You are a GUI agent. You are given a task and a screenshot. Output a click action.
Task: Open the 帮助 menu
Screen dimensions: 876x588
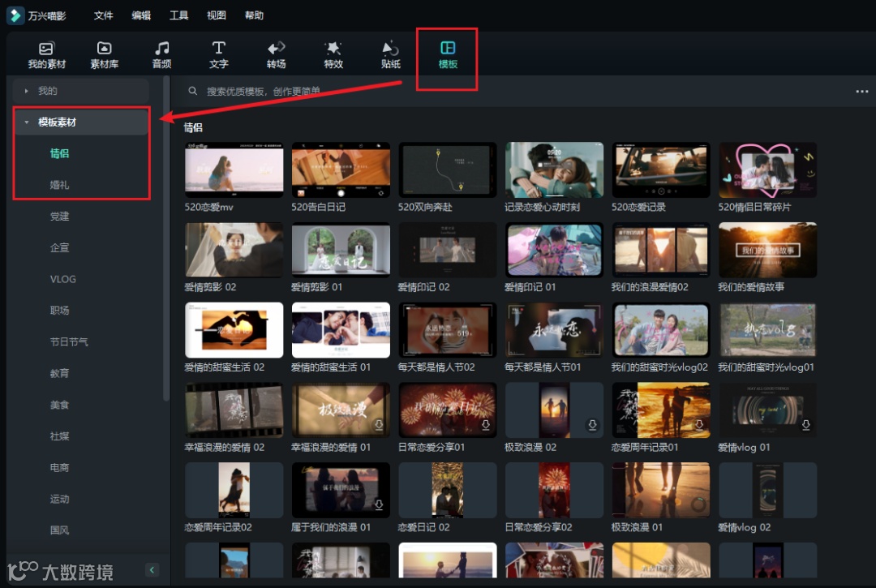[254, 15]
